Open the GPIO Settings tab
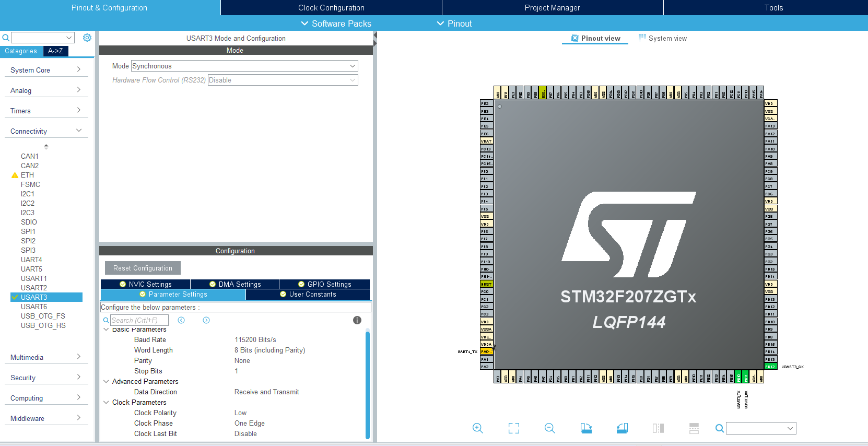868x446 pixels. (324, 284)
